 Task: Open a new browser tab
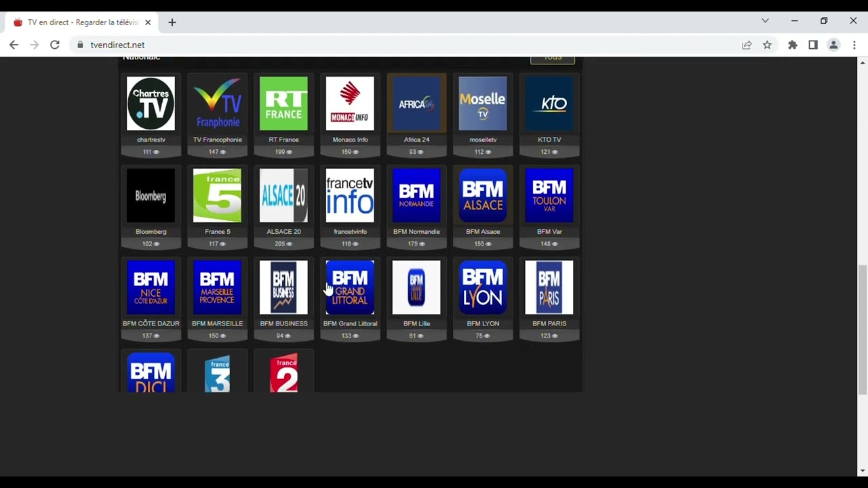tap(172, 22)
